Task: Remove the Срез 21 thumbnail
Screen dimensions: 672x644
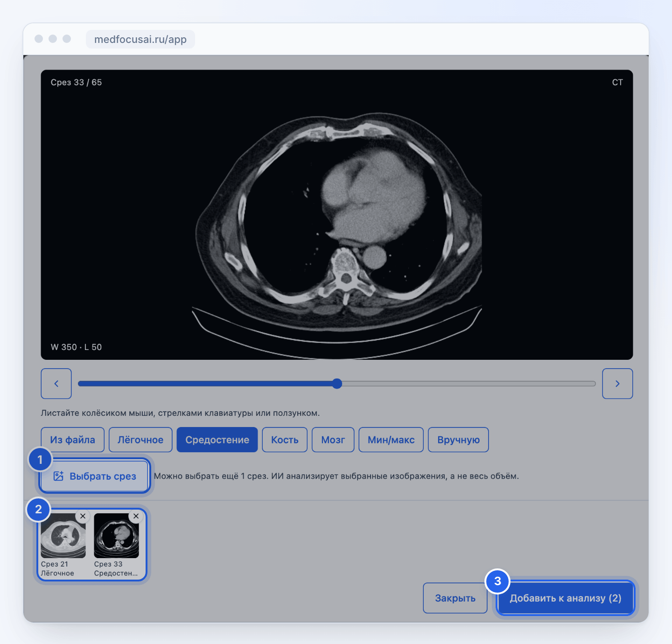Action: point(83,516)
